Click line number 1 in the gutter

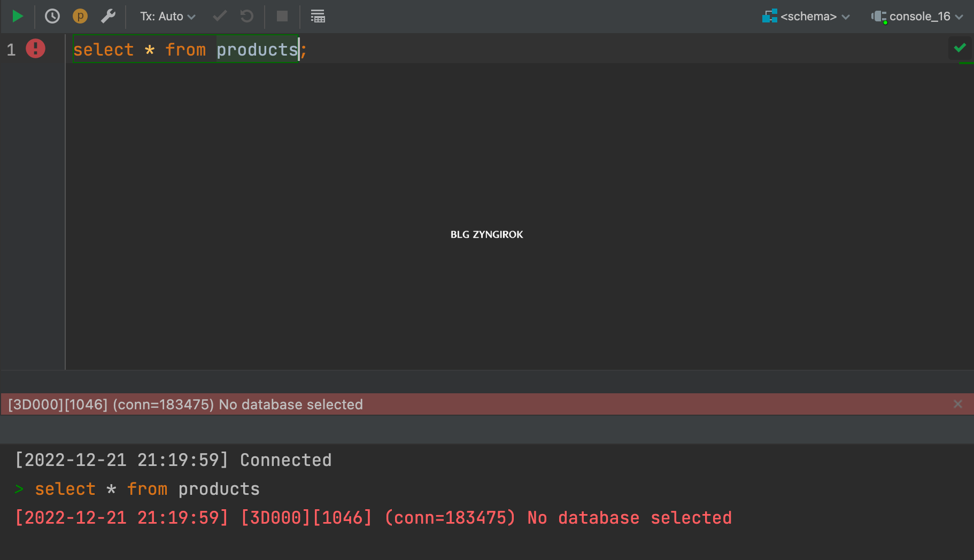11,50
